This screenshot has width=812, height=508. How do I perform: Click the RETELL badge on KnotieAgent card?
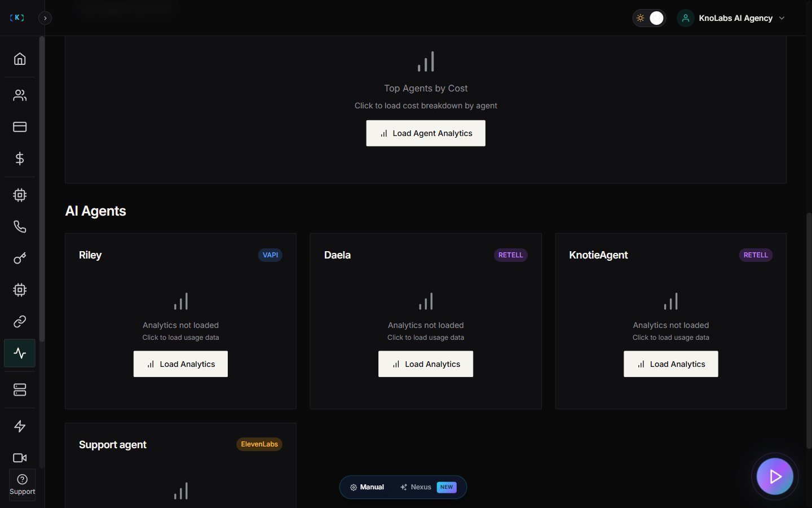(x=756, y=255)
